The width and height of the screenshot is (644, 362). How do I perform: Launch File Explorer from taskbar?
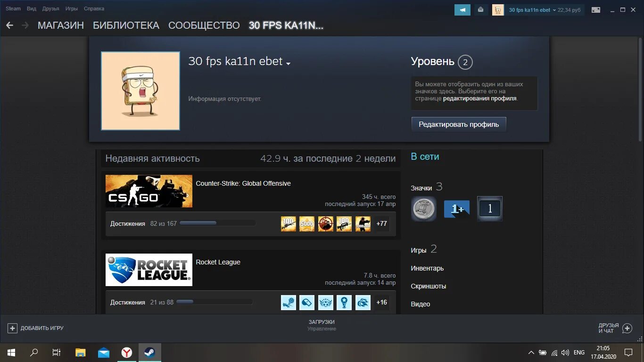click(81, 352)
